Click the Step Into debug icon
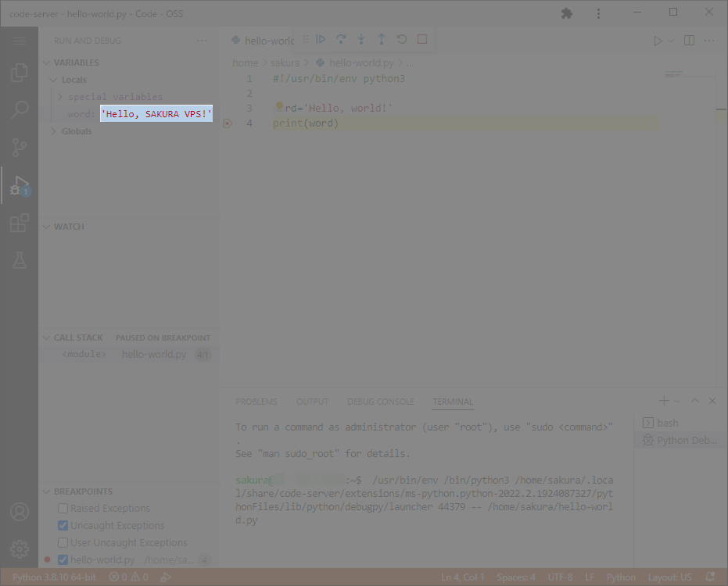728x586 pixels. click(360, 39)
